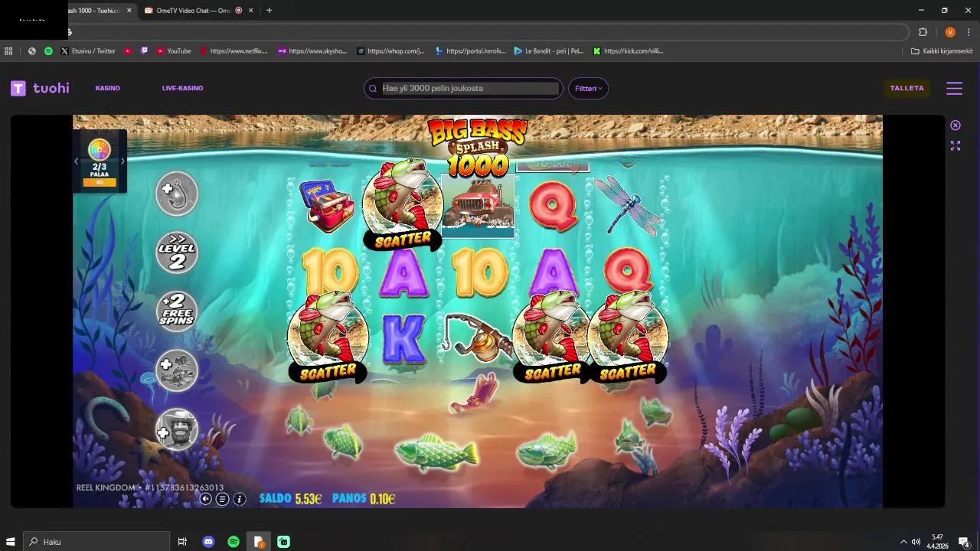Open the Twitch bookmark icon
Viewport: 980px width, 551px height.
pyautogui.click(x=144, y=51)
